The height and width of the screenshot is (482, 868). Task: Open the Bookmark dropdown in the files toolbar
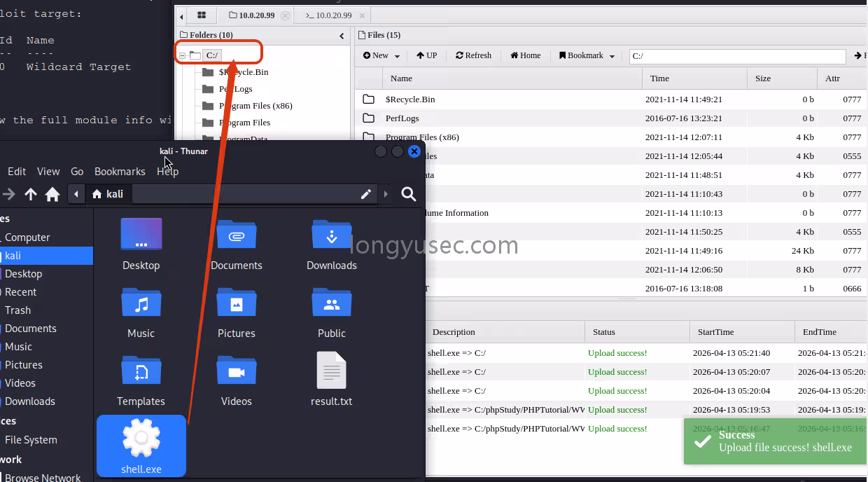click(587, 55)
